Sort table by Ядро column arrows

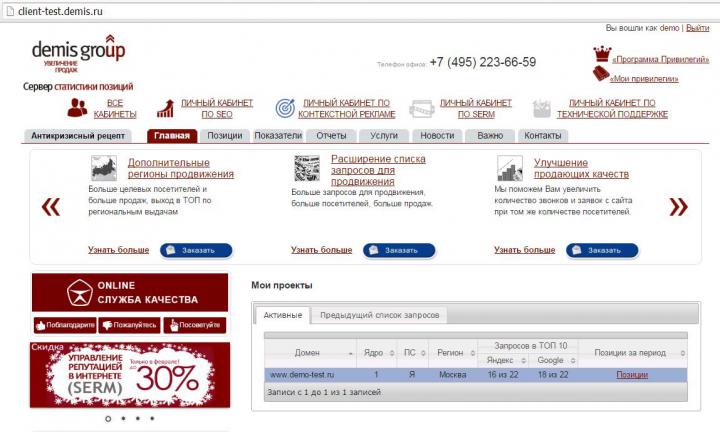pos(392,353)
